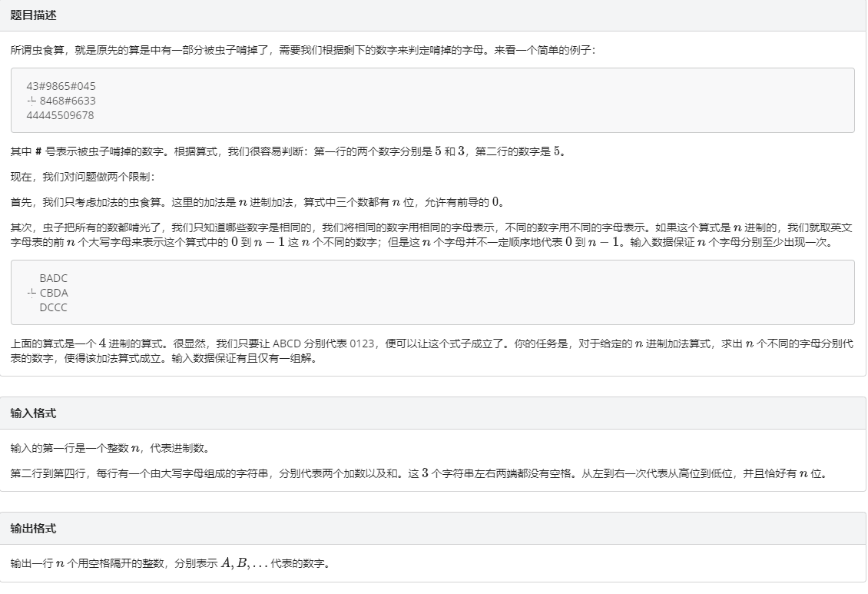Click the line 43#9865#045 in example
This screenshot has height=594, width=868.
tap(65, 86)
